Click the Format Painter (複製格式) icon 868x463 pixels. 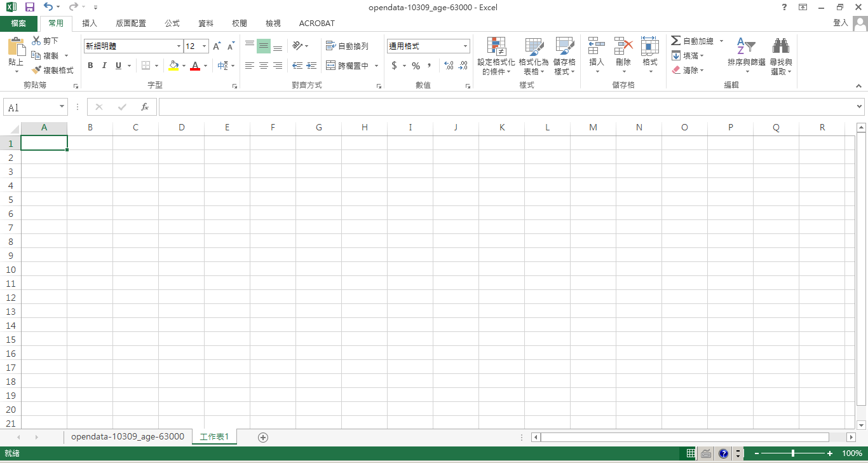(37, 70)
